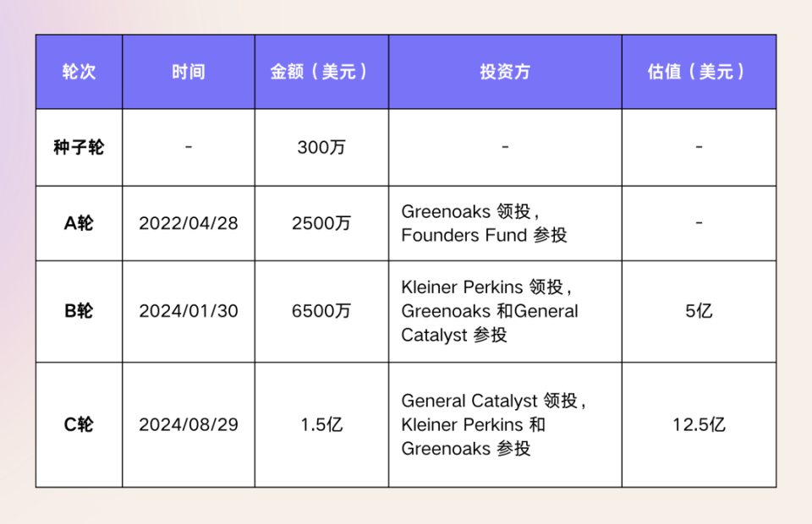812x524 pixels.
Task: Click the 300万 amount cell
Action: (321, 147)
